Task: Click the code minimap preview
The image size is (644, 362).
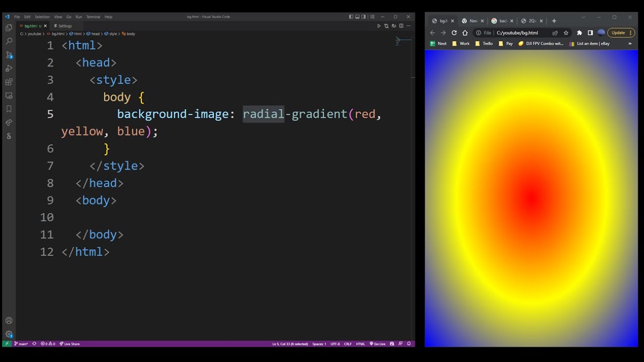Action: pos(404,41)
